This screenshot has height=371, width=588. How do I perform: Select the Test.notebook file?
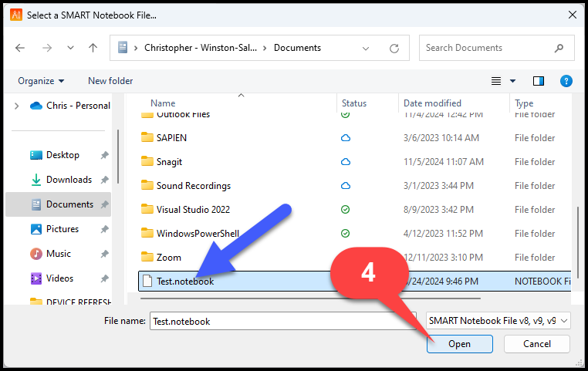pos(354,282)
